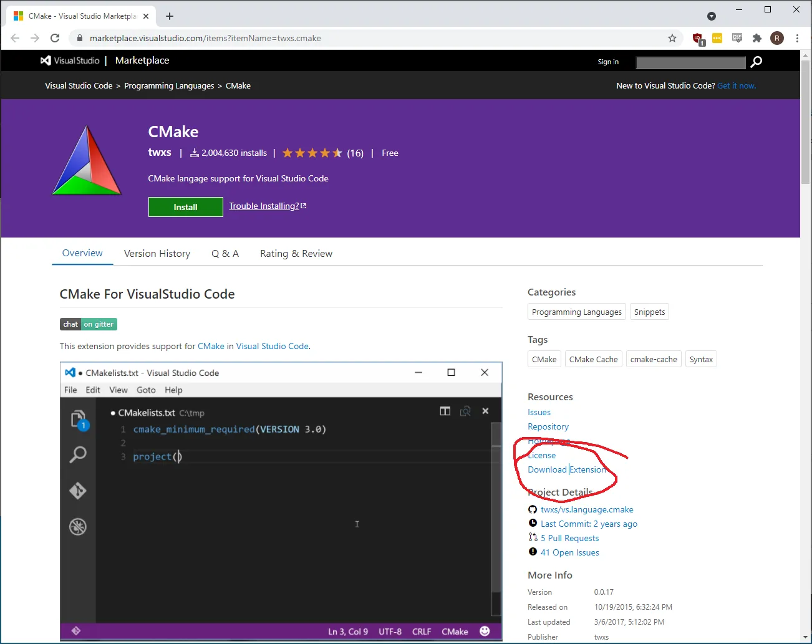This screenshot has height=644, width=812.
Task: Click the CMake Cache tag
Action: pos(594,360)
